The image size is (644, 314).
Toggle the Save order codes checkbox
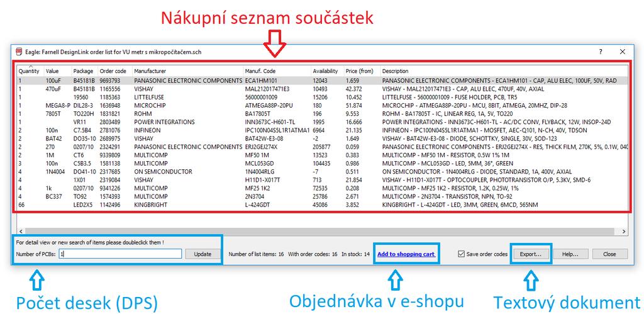[x=461, y=254]
